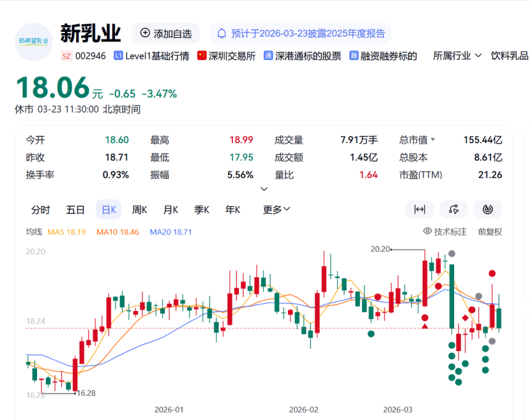Click the 深圳交易所 flag icon
The width and height of the screenshot is (530, 420).
202,56
